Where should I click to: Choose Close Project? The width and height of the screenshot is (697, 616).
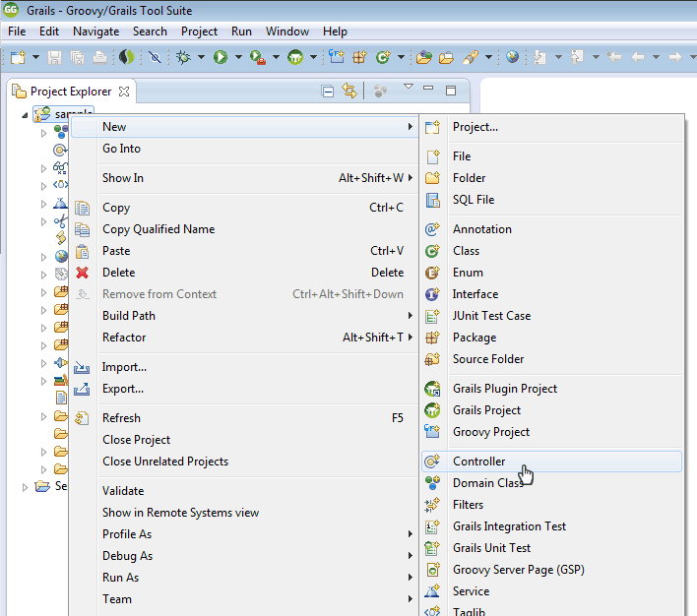tap(244, 440)
